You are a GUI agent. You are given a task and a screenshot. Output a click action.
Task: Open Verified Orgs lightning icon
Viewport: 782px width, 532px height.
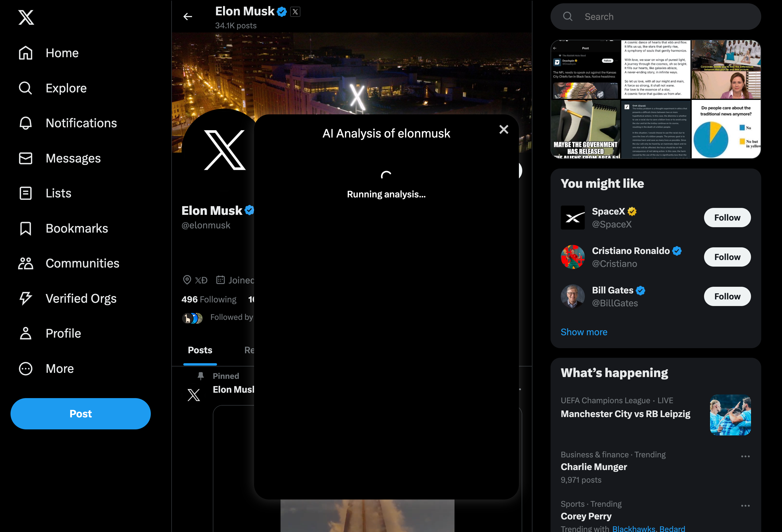pos(26,298)
